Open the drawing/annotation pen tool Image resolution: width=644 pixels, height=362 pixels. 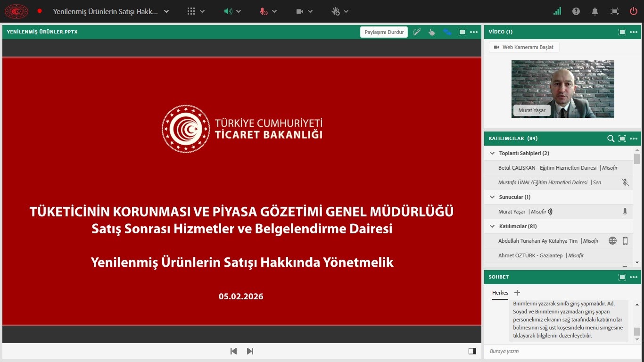point(417,32)
